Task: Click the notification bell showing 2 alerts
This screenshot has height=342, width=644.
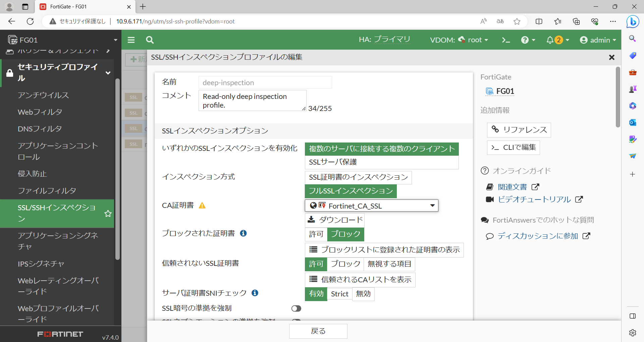Action: (553, 40)
